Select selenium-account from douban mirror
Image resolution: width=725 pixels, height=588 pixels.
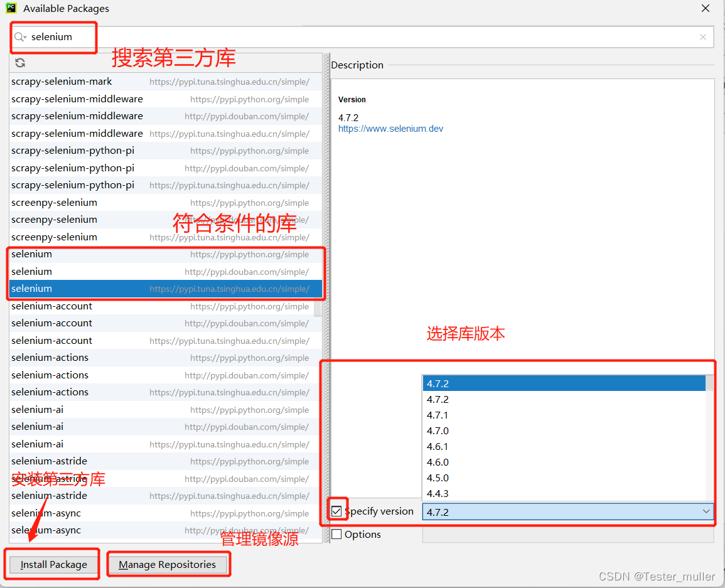pyautogui.click(x=166, y=323)
